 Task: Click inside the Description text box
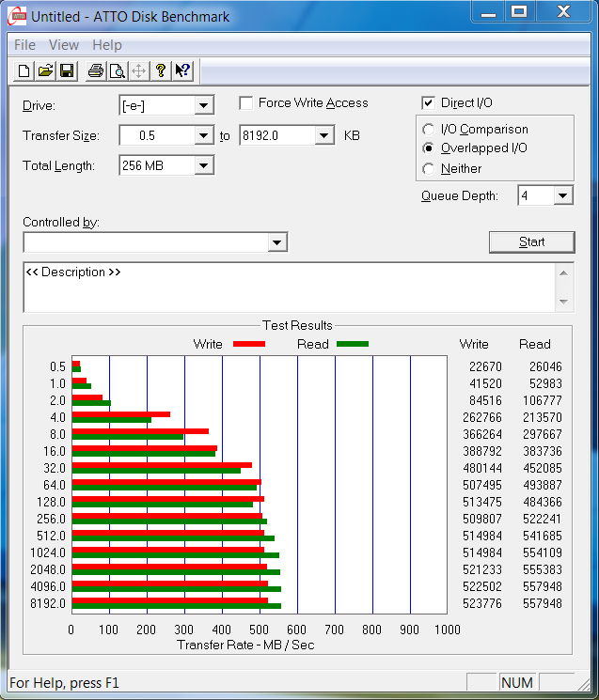pyautogui.click(x=282, y=288)
